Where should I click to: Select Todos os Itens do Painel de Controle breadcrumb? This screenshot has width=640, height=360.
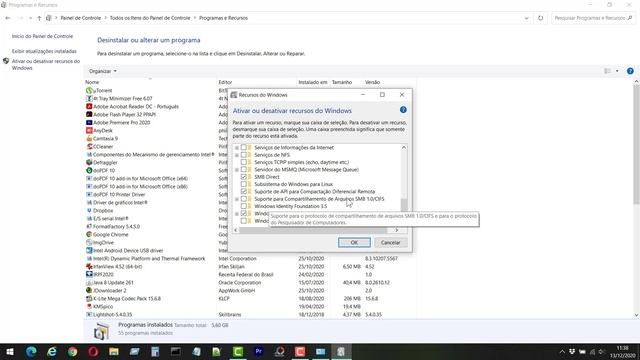(150, 18)
